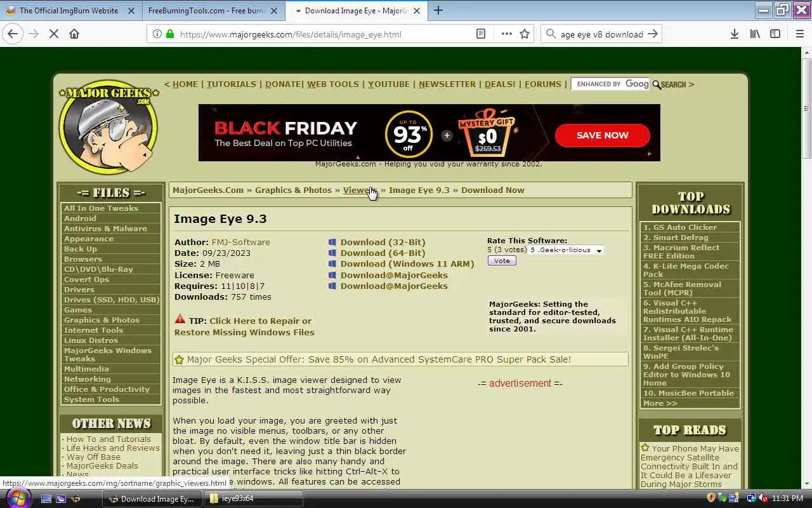Open the browser home page icon
The image size is (812, 508).
click(74, 34)
